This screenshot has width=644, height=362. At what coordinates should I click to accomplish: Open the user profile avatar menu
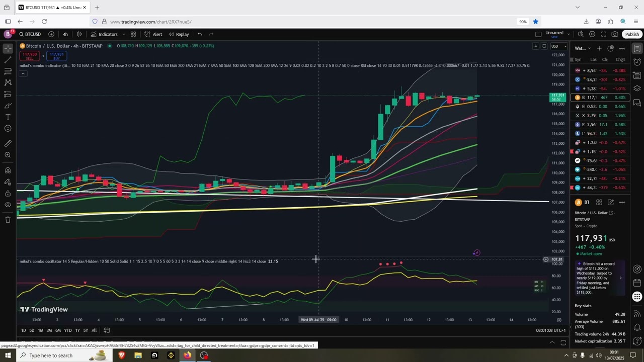8,34
